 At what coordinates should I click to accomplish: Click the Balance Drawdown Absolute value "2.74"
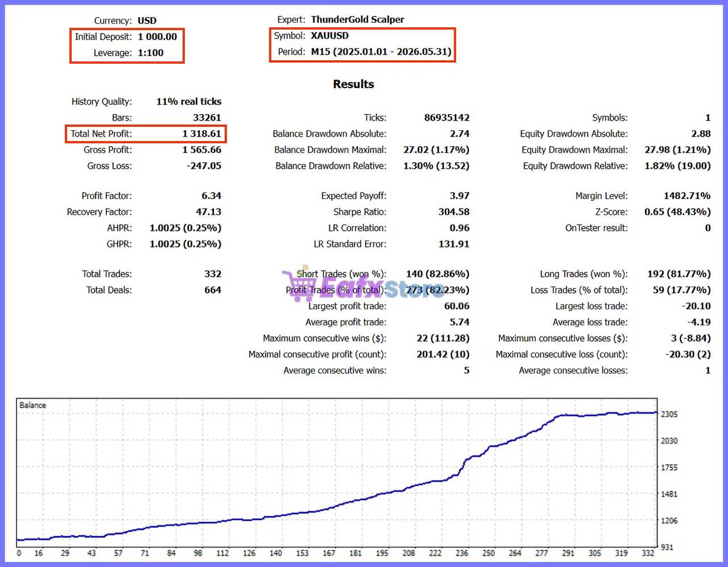[460, 134]
